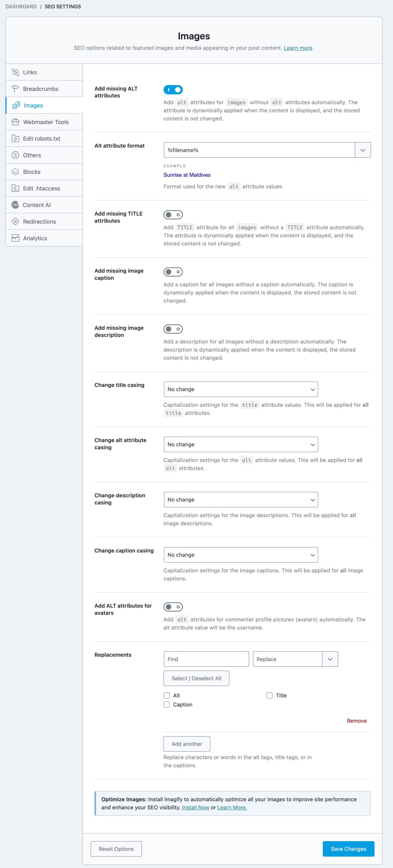
Task: Expand Change caption casing dropdown
Action: (x=241, y=555)
